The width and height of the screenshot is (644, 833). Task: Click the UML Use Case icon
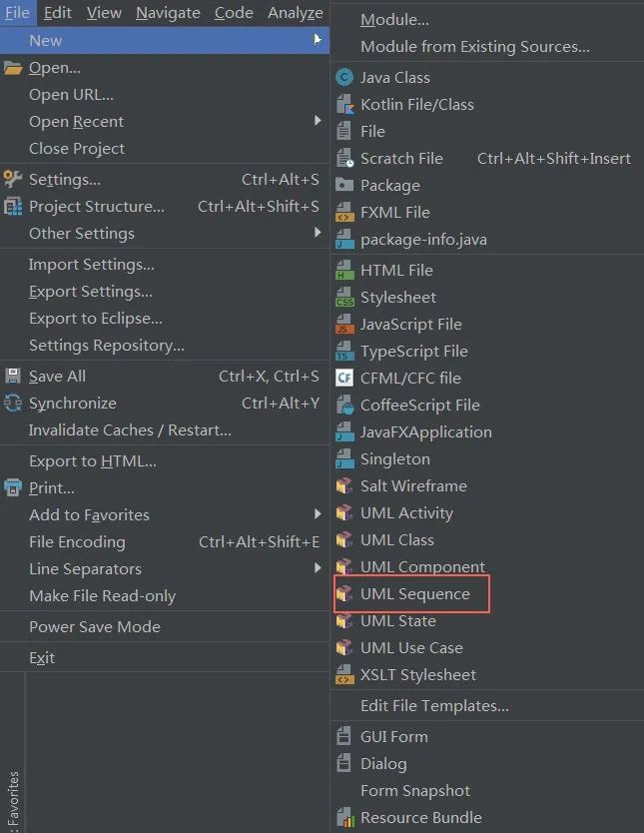[344, 647]
